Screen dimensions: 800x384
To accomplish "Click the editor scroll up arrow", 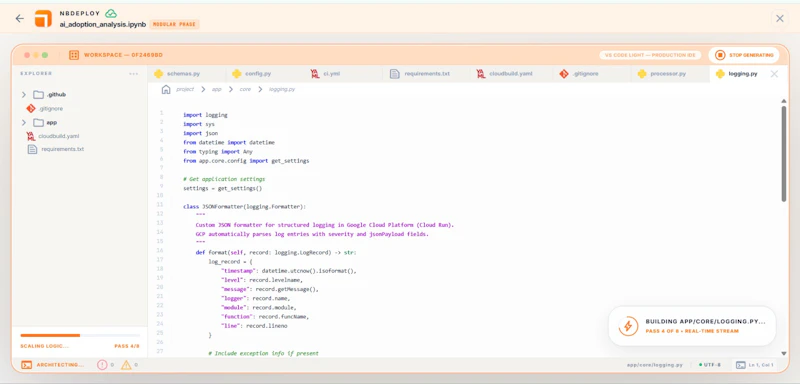I will [784, 101].
